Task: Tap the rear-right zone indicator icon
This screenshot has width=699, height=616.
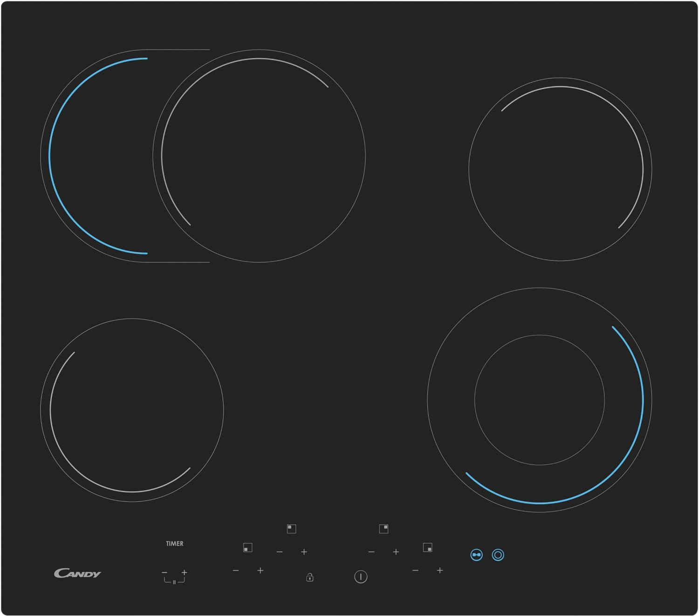Action: tap(384, 528)
